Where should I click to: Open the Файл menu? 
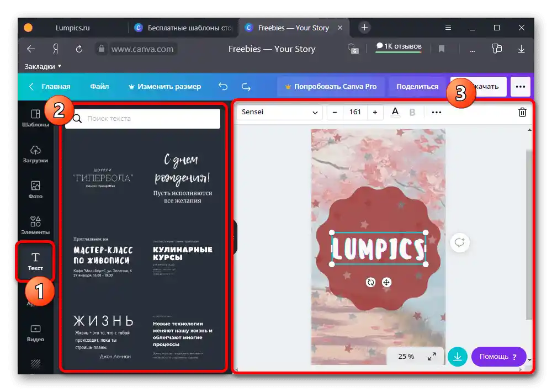(x=99, y=86)
